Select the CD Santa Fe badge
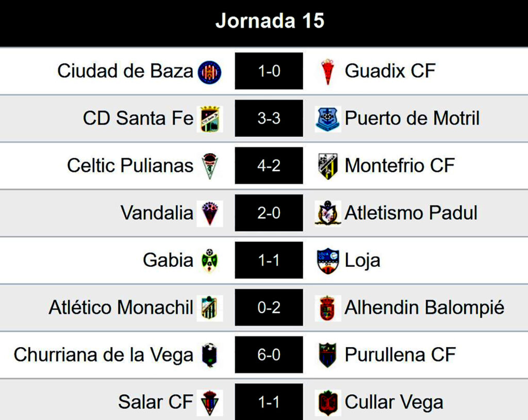 210,119
